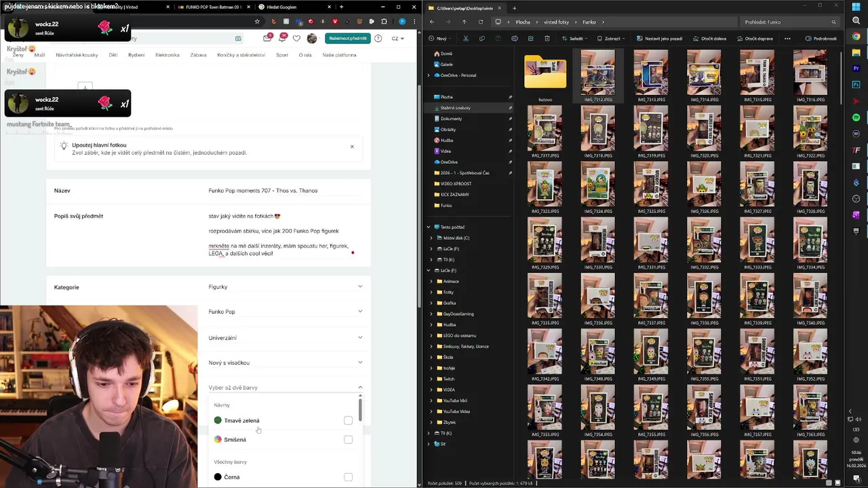Screen dimensions: 868x488
Task: Open Chrome extensions puzzle icon
Action: (x=384, y=22)
